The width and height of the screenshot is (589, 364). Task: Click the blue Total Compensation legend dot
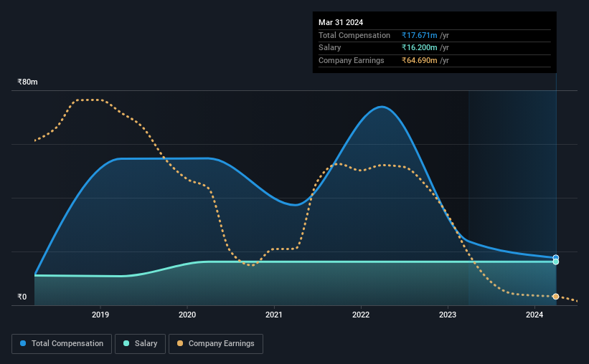[23, 343]
